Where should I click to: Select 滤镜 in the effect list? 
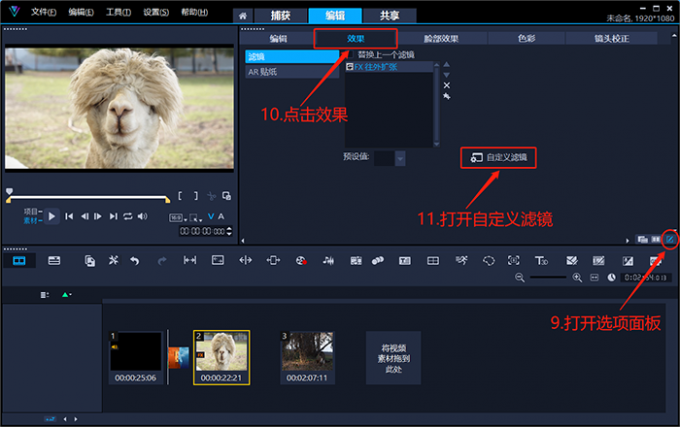pos(292,56)
